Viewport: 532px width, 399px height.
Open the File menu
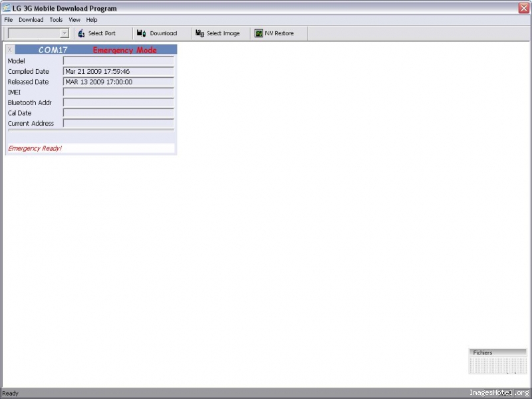9,20
